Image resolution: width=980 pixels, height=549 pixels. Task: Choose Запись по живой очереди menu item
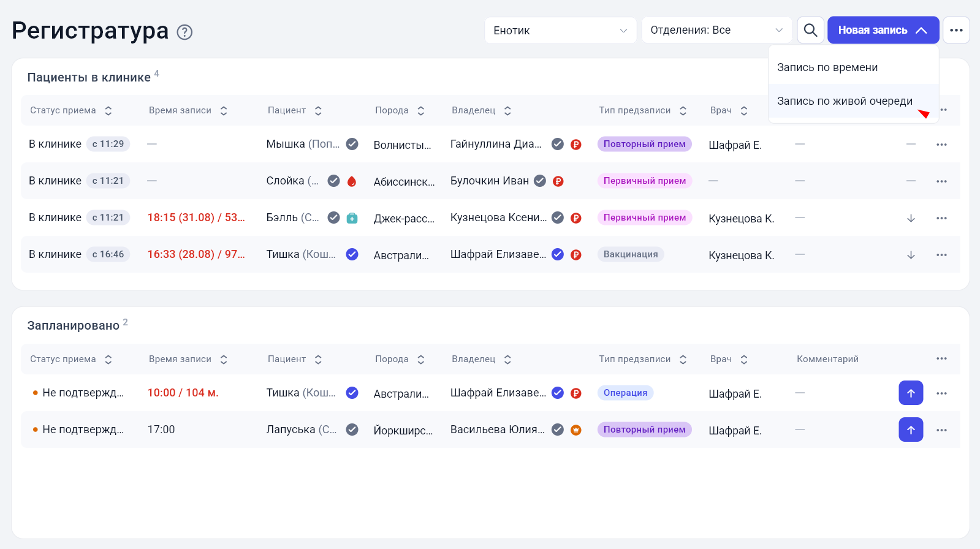click(x=853, y=101)
